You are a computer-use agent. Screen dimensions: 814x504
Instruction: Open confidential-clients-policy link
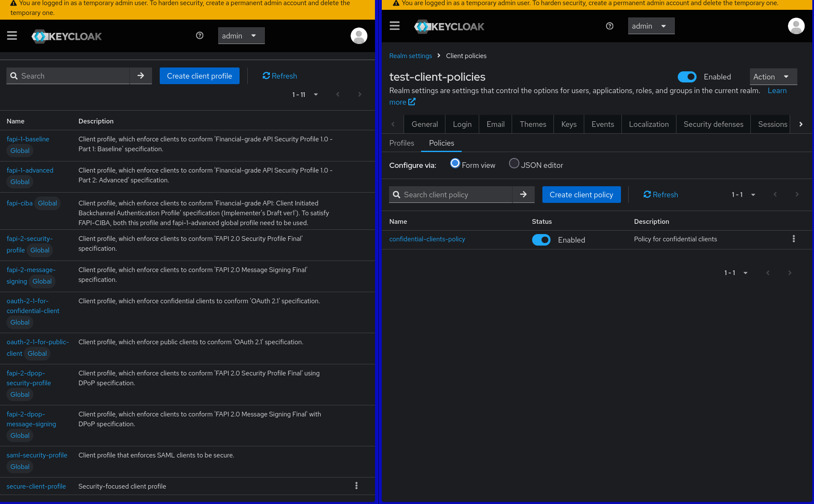(x=427, y=239)
